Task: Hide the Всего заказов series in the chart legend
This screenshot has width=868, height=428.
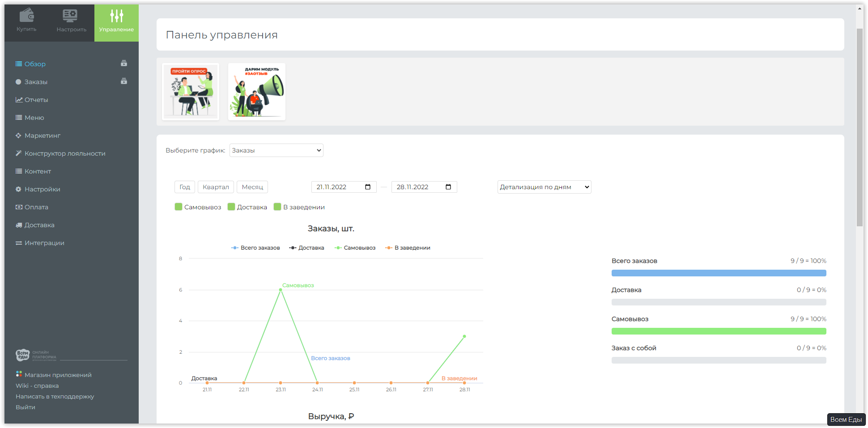Action: click(255, 248)
